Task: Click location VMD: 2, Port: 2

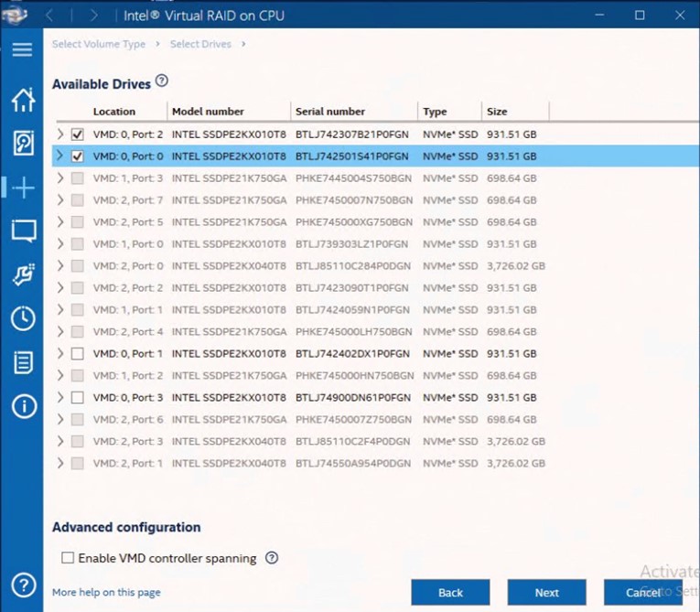Action: point(128,288)
